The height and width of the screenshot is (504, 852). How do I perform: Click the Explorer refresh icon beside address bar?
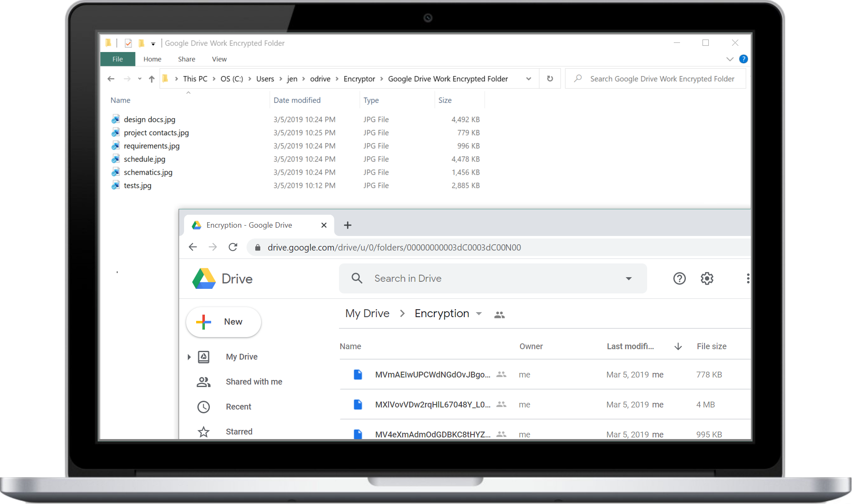tap(550, 79)
